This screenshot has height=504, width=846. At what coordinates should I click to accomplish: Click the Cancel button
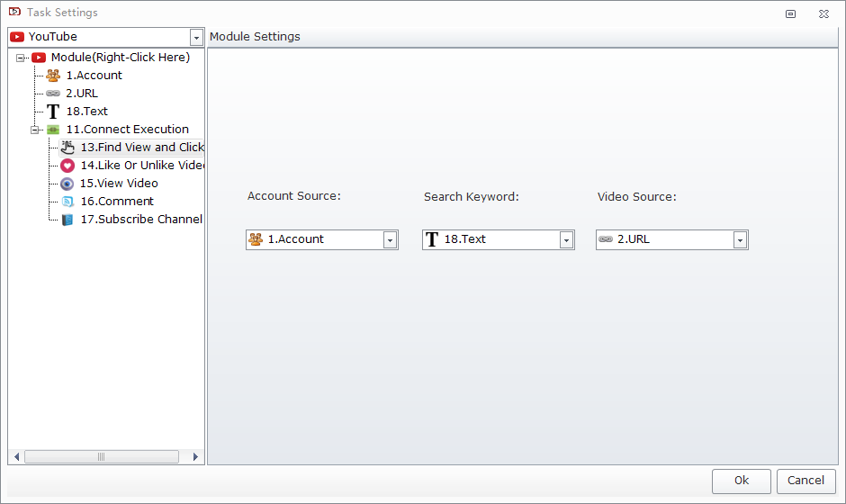pos(806,481)
